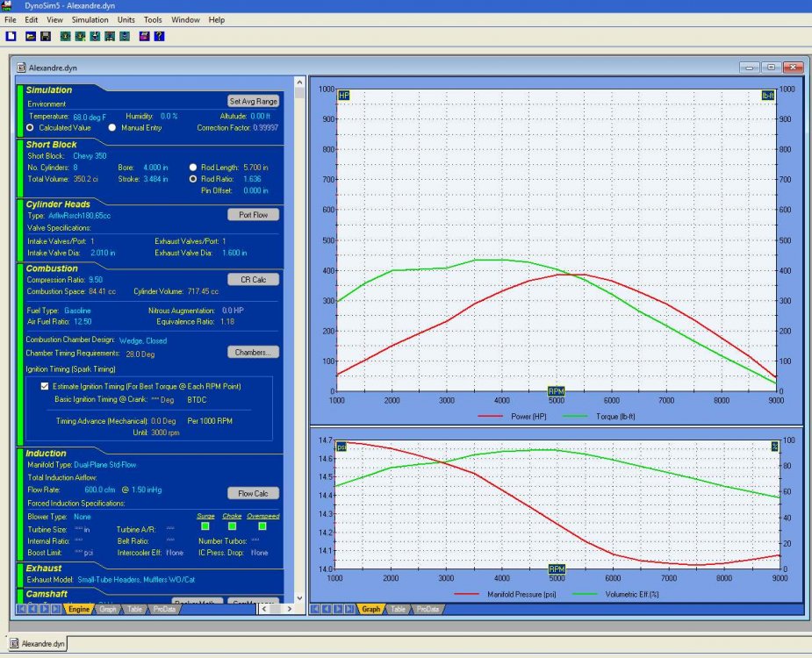The height and width of the screenshot is (658, 812).
Task: Click the green Surge indicator square
Action: point(205,527)
